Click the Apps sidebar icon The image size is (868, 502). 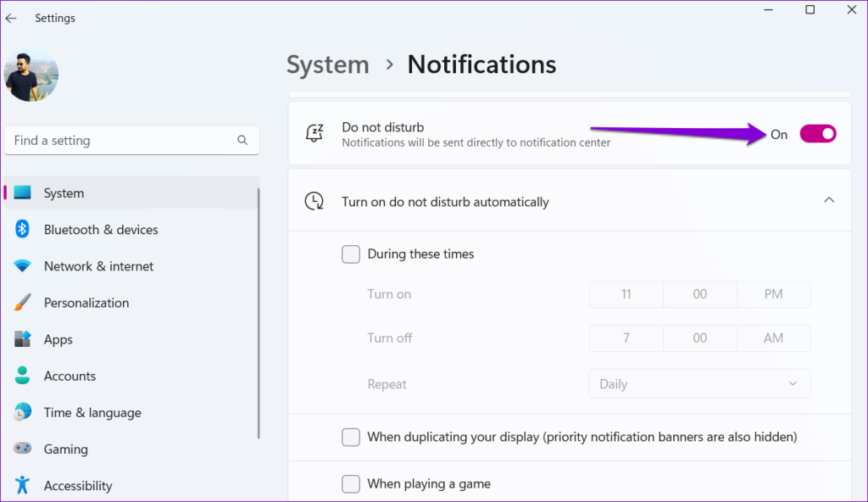pyautogui.click(x=21, y=339)
